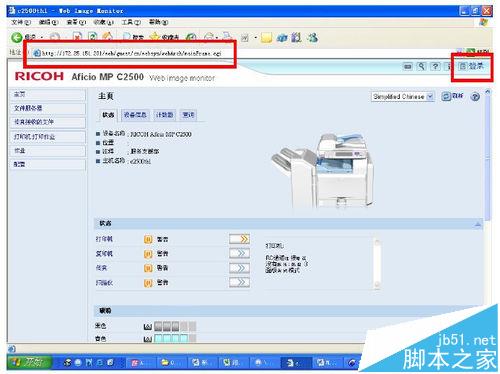This screenshot has height=374, width=500.
Task: Switch to the 设备信息 (Device Info) tab
Action: pyautogui.click(x=135, y=115)
